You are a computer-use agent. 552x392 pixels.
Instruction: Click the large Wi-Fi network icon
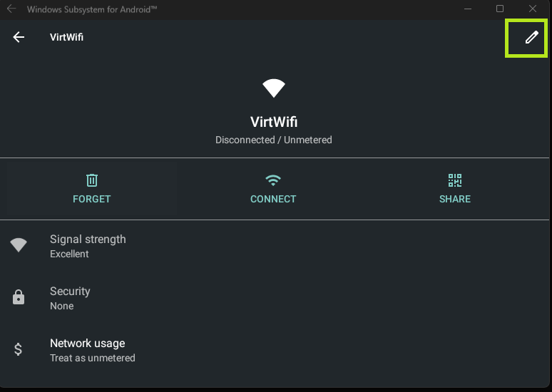(x=274, y=88)
